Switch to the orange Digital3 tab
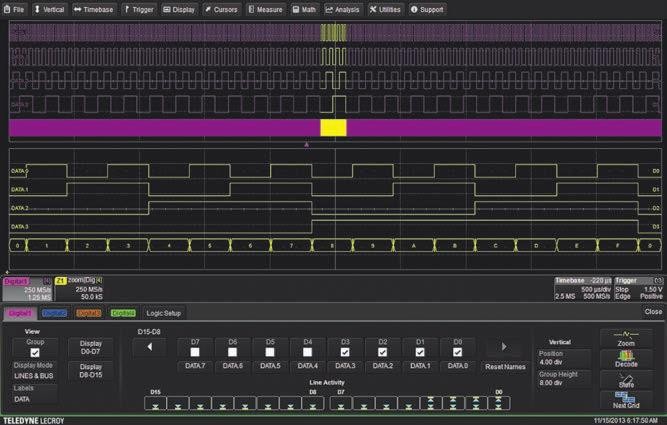 point(88,314)
